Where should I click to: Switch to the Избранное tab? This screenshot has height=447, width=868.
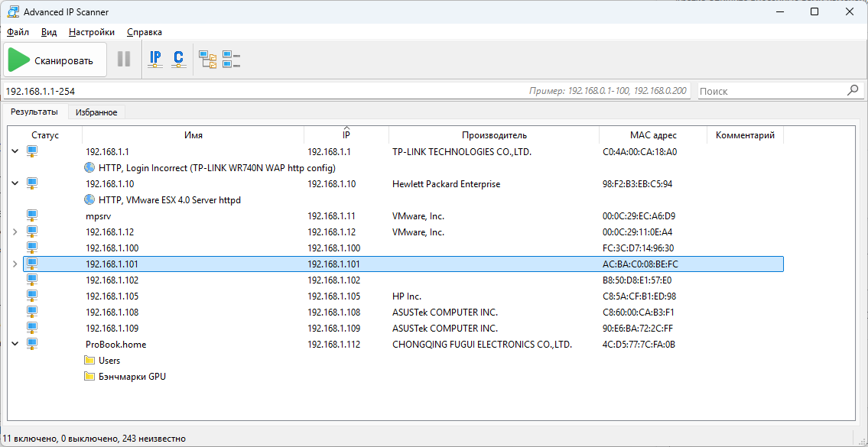pos(97,112)
